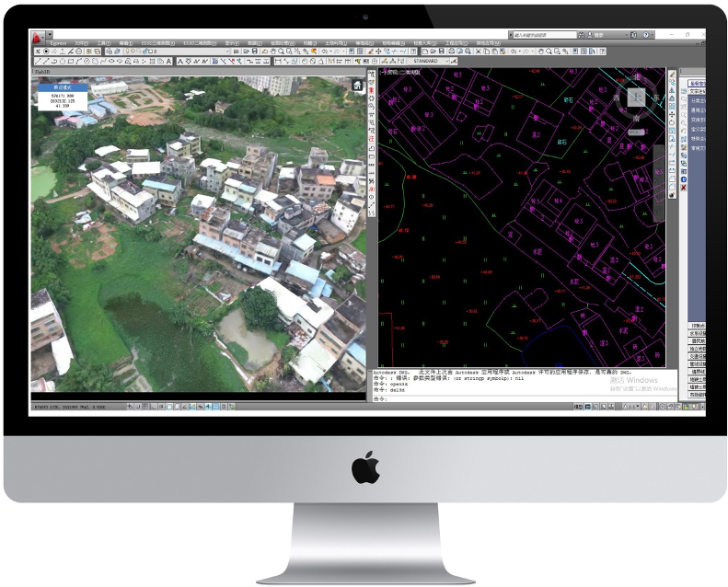This screenshot has width=728, height=587.
Task: Select the Line draw tool
Action: pyautogui.click(x=38, y=62)
